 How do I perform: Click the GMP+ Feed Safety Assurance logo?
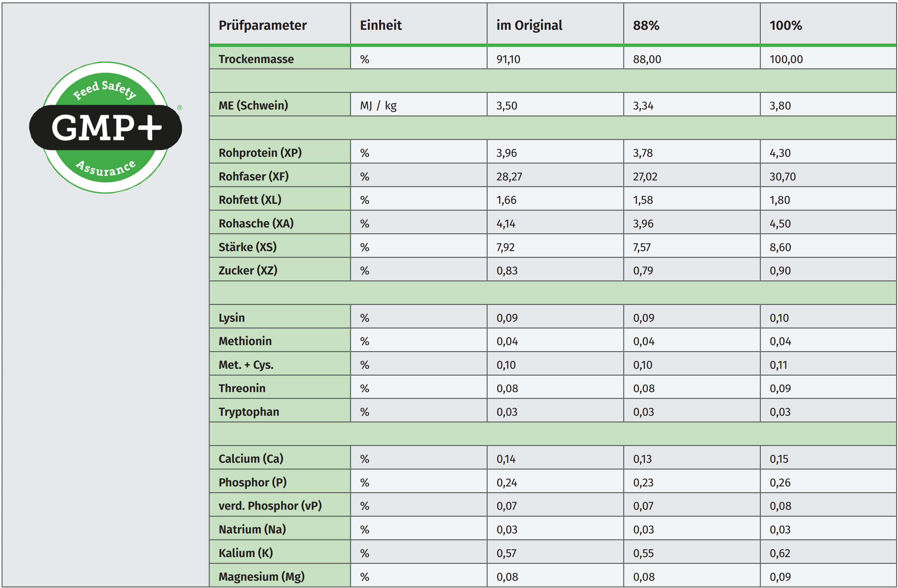(x=106, y=128)
